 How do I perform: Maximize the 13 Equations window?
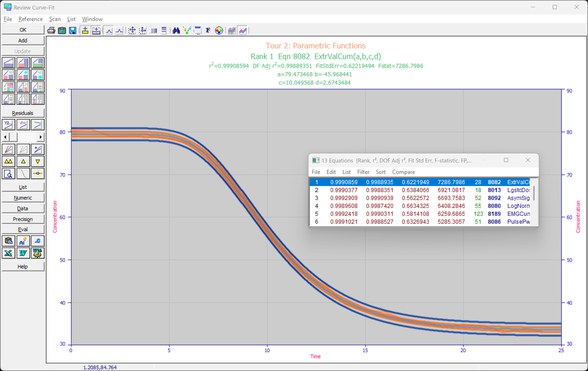[506, 160]
